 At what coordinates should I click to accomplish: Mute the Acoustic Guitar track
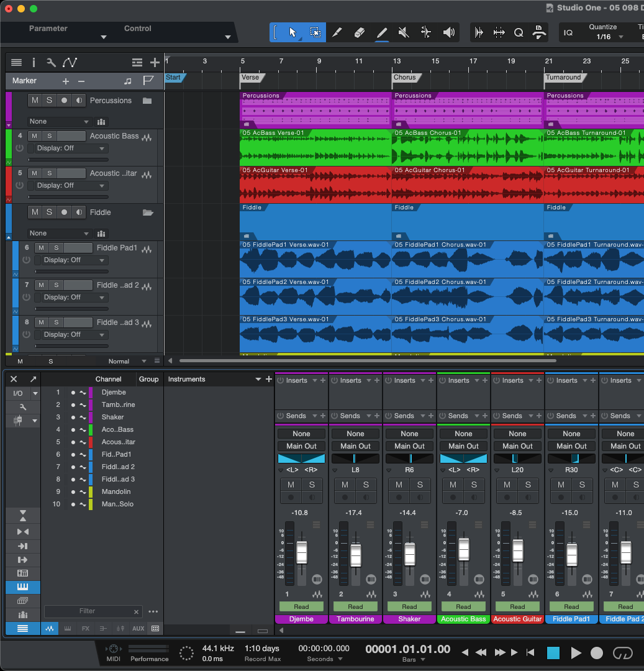(35, 173)
